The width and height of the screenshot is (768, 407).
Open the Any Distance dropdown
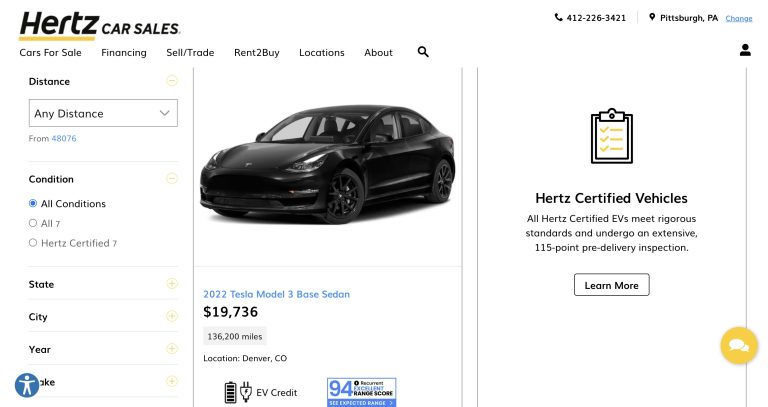click(103, 113)
